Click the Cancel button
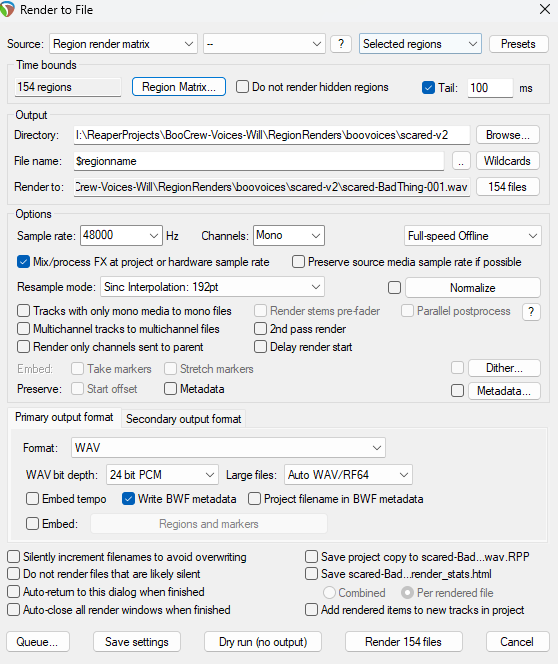558x664 pixels. [517, 642]
